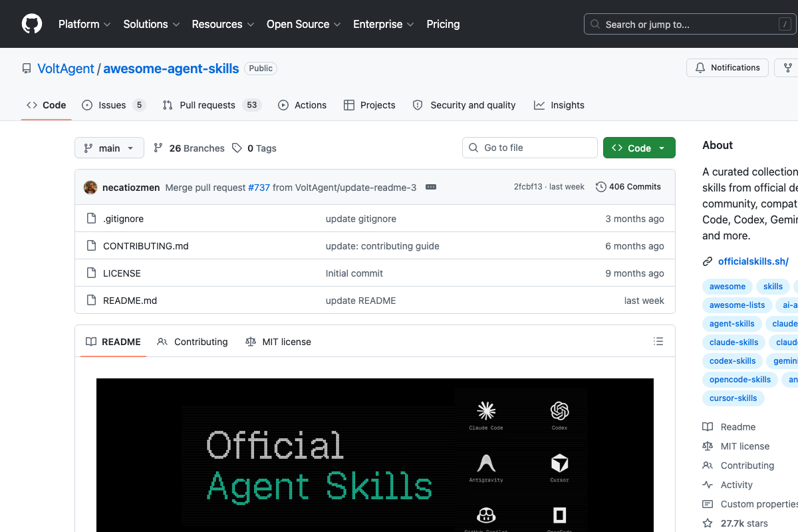Click the opencode-skills topic tag
The width and height of the screenshot is (798, 532).
pyautogui.click(x=740, y=380)
